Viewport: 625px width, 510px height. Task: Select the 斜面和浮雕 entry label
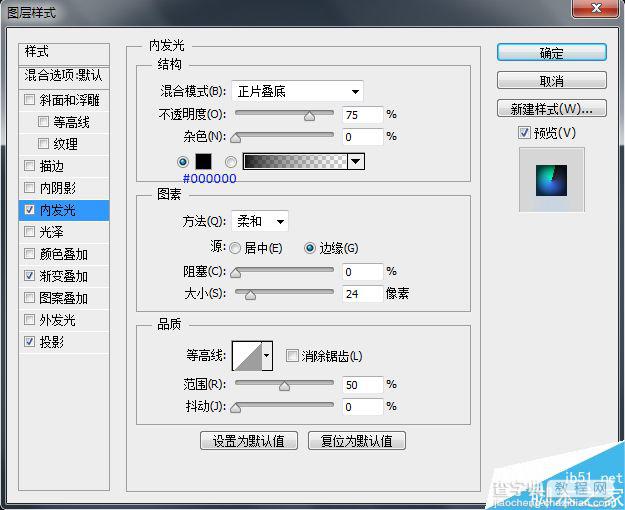[x=69, y=100]
